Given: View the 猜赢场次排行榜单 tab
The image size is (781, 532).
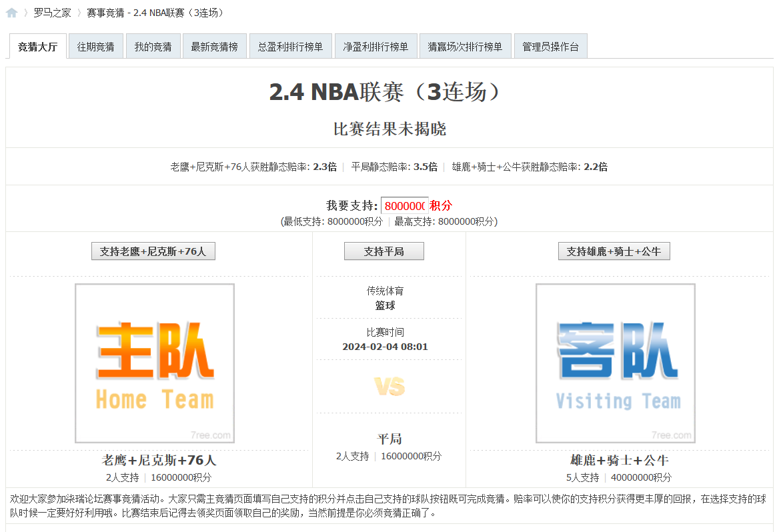Looking at the screenshot, I should click(x=464, y=46).
